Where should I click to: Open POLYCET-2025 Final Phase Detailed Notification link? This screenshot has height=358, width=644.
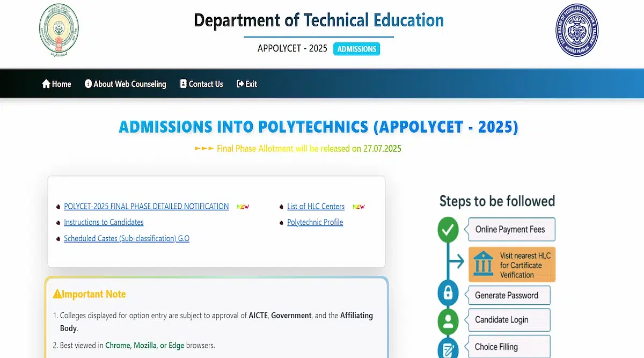point(146,206)
